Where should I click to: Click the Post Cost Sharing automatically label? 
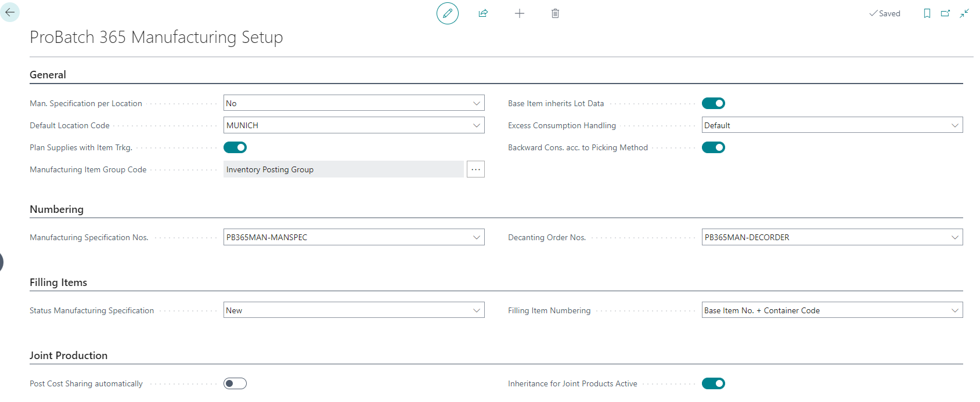pos(86,383)
